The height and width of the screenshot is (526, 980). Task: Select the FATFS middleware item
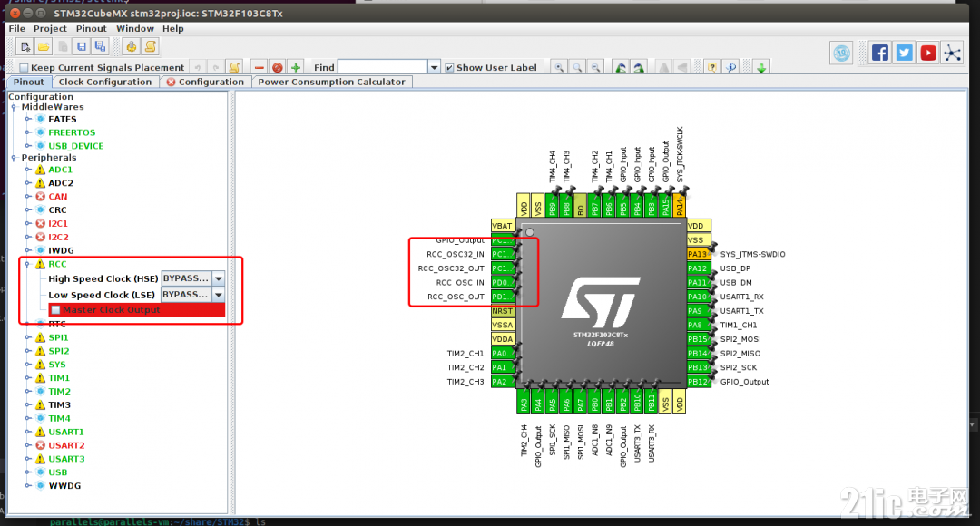point(63,120)
